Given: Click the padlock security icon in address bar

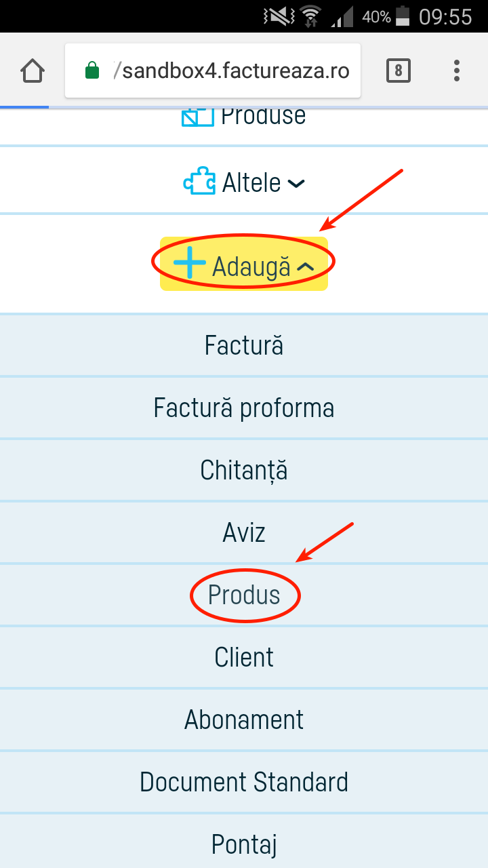Looking at the screenshot, I should tap(91, 70).
